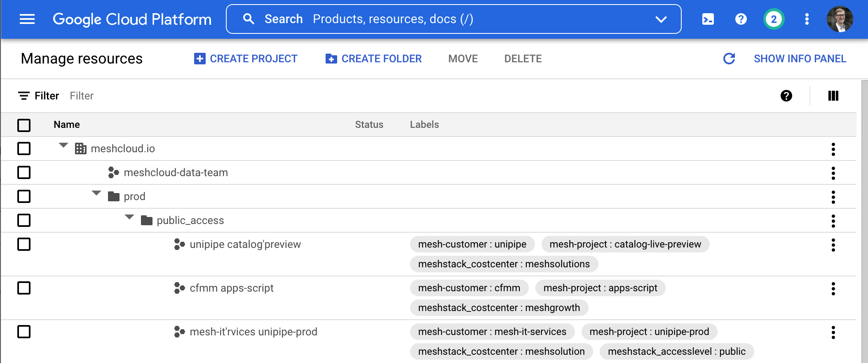Screen dimensions: 868x363
Task: Click the Name column header
Action: click(67, 125)
